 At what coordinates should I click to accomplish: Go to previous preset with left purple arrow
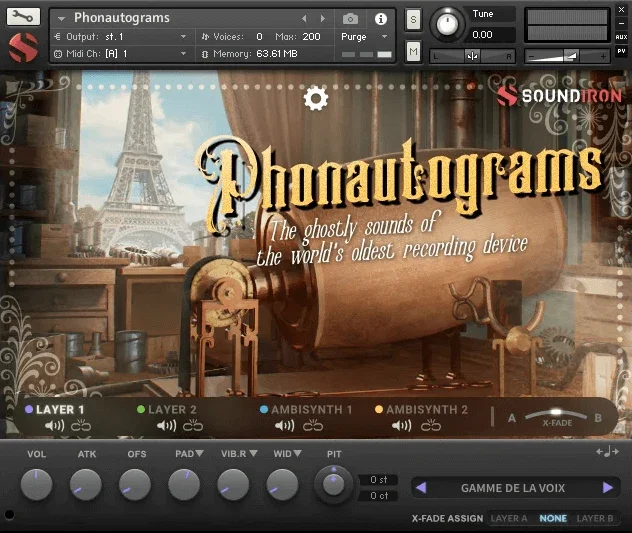(421, 487)
